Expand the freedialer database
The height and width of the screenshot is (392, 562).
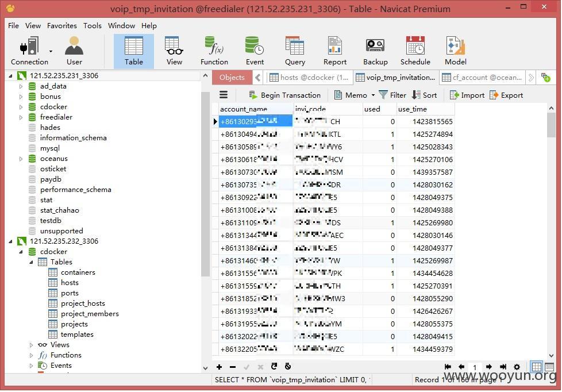(21, 117)
